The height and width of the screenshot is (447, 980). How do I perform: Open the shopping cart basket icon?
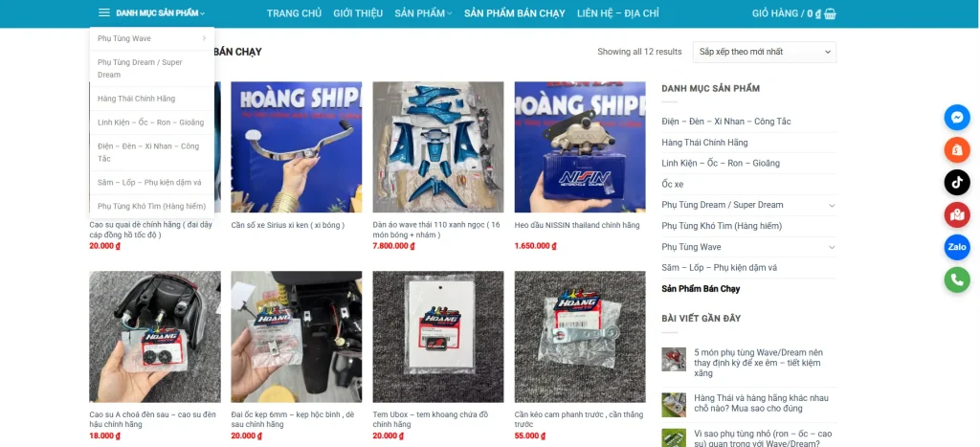pos(830,13)
